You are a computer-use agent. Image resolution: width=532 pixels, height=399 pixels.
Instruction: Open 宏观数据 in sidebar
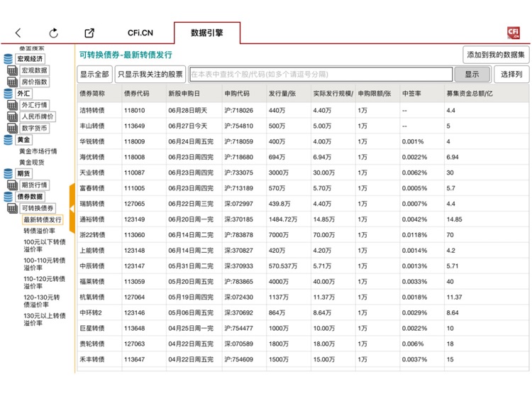coord(35,70)
